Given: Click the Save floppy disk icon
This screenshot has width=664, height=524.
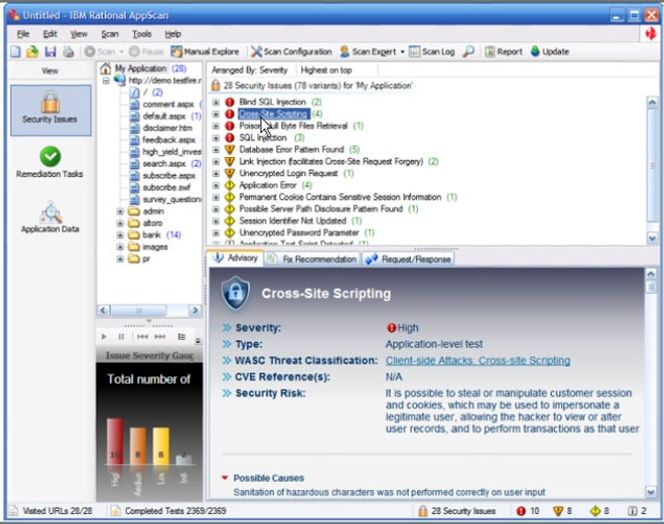Looking at the screenshot, I should [50, 52].
